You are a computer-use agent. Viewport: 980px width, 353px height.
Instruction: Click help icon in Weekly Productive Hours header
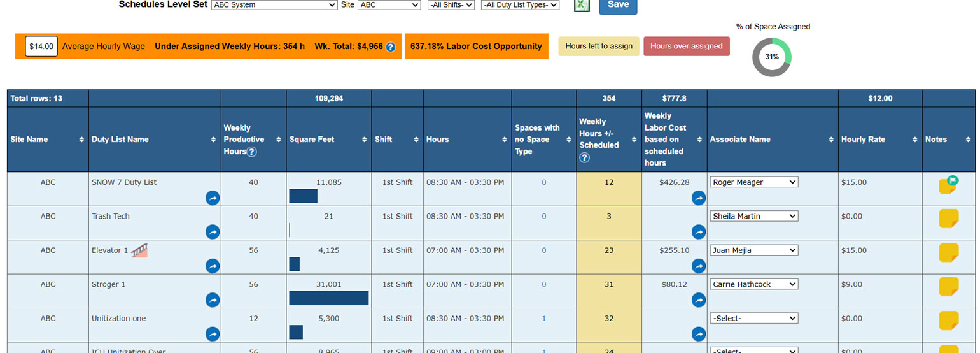251,152
